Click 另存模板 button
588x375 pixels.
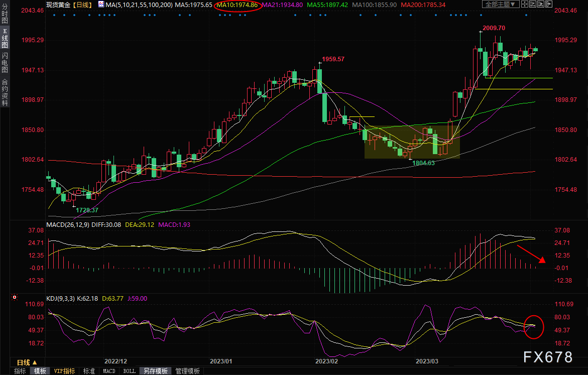click(156, 371)
